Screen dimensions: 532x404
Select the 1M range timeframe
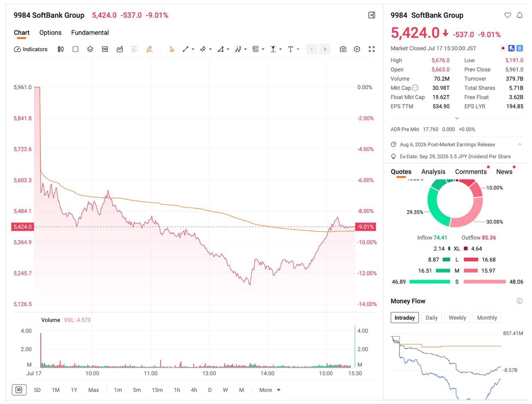point(56,390)
